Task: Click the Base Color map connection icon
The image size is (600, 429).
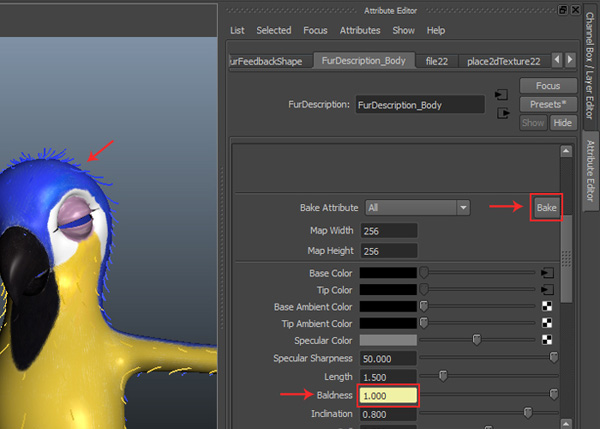Action: pos(547,273)
